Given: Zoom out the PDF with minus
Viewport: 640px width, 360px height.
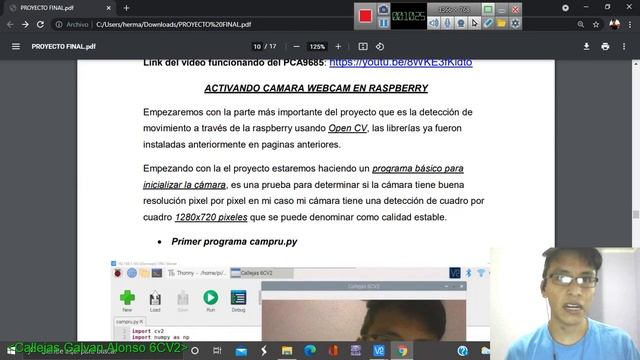Looking at the screenshot, I should point(297,47).
